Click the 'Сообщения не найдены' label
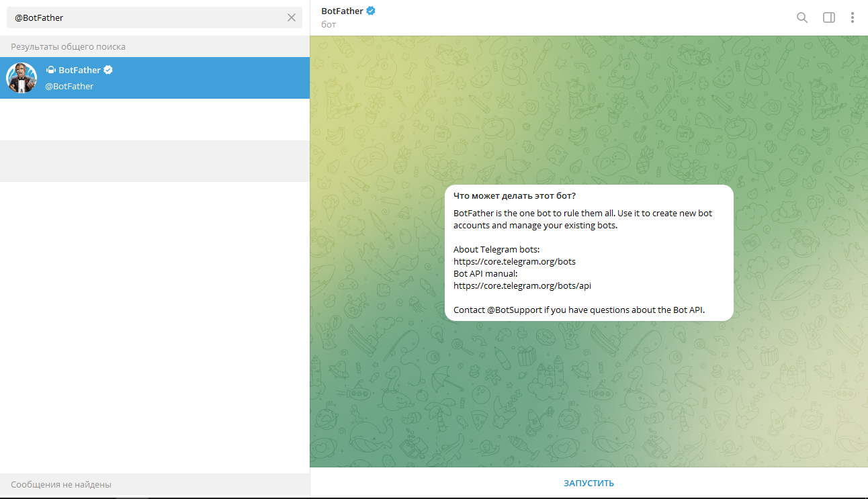 (61, 484)
